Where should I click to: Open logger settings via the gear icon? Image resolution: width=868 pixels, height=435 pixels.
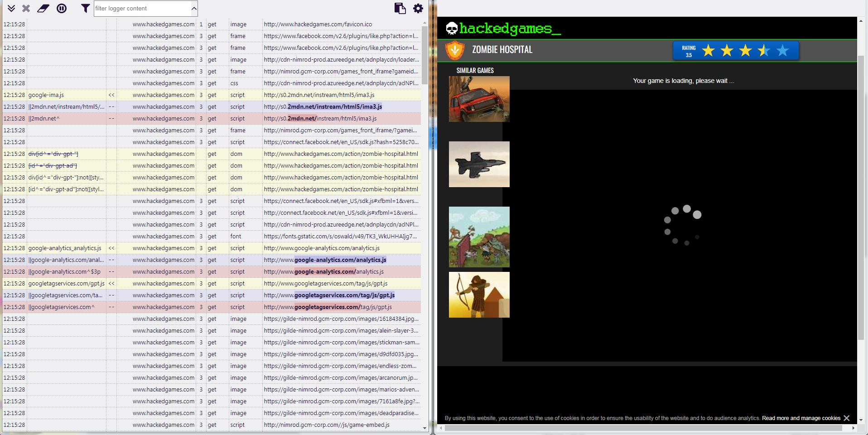click(418, 8)
